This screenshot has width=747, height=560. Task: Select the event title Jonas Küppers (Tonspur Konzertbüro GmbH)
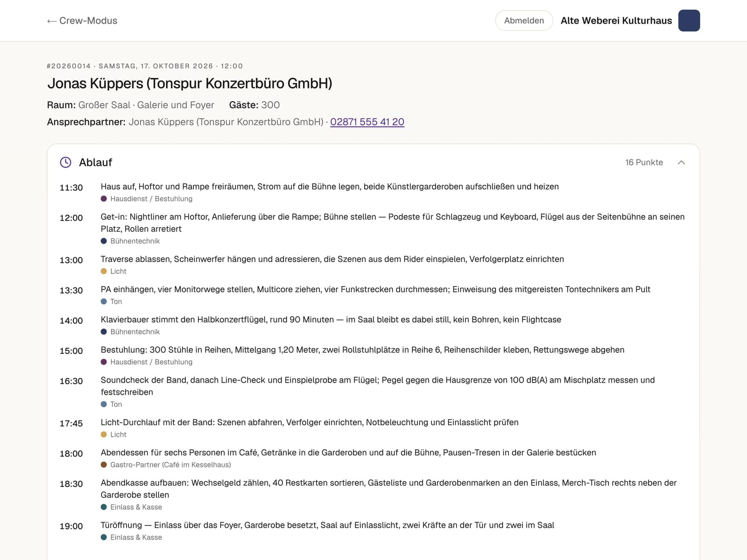click(190, 84)
